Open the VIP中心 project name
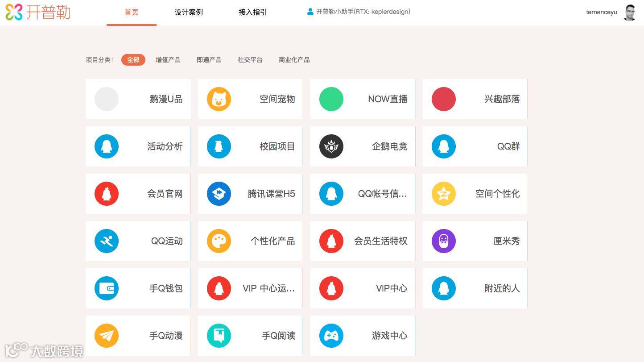 pyautogui.click(x=392, y=288)
